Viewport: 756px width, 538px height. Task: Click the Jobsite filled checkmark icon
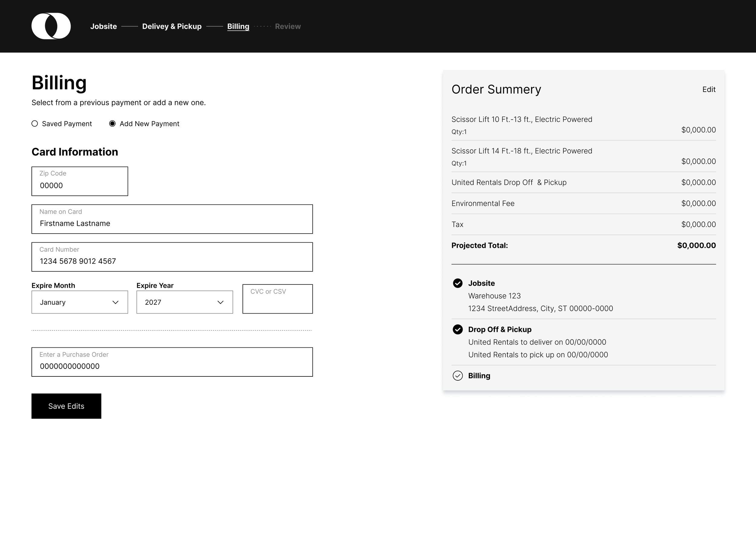click(x=458, y=283)
